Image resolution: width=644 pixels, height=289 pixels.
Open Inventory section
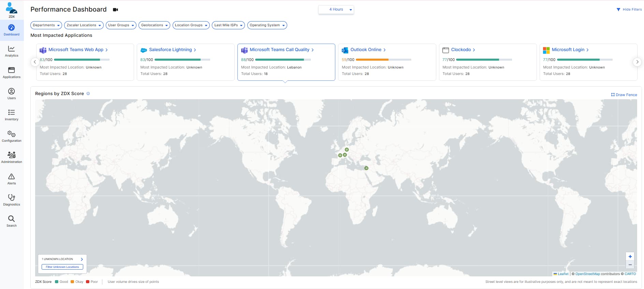coord(12,115)
